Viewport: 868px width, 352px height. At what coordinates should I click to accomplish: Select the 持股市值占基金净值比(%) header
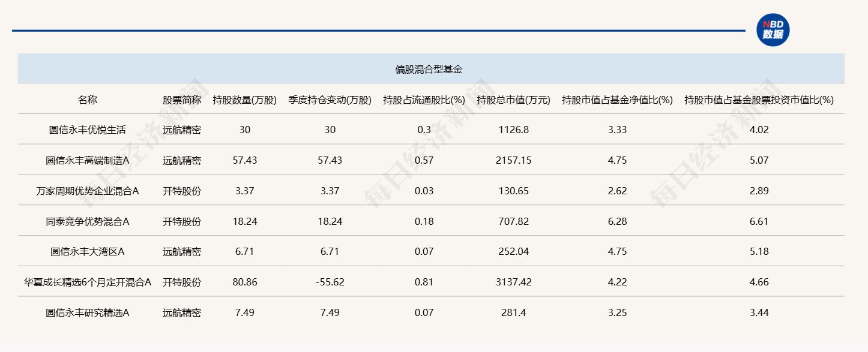[x=616, y=100]
